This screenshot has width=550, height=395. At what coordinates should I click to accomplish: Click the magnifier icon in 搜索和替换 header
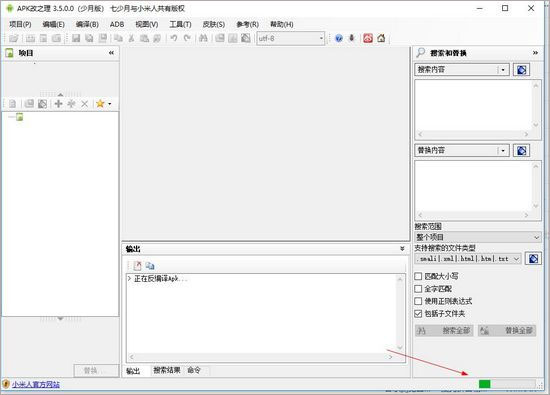coord(421,53)
